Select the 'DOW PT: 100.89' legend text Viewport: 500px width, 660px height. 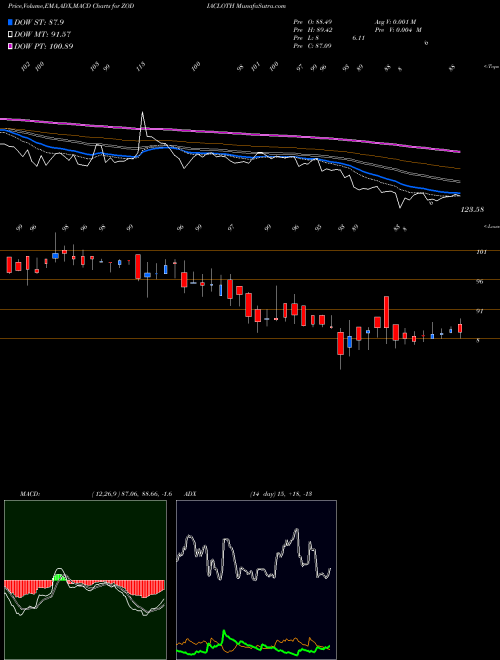pyautogui.click(x=44, y=46)
